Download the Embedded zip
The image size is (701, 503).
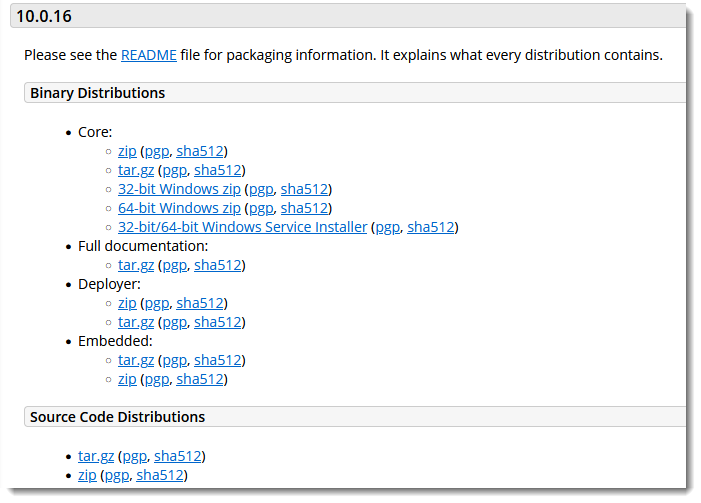127,380
